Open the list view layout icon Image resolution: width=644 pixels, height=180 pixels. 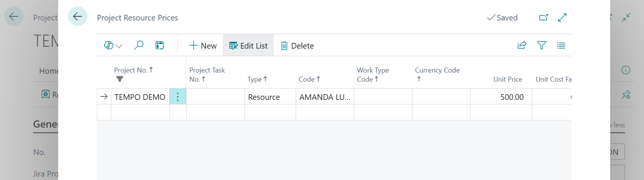coord(561,46)
